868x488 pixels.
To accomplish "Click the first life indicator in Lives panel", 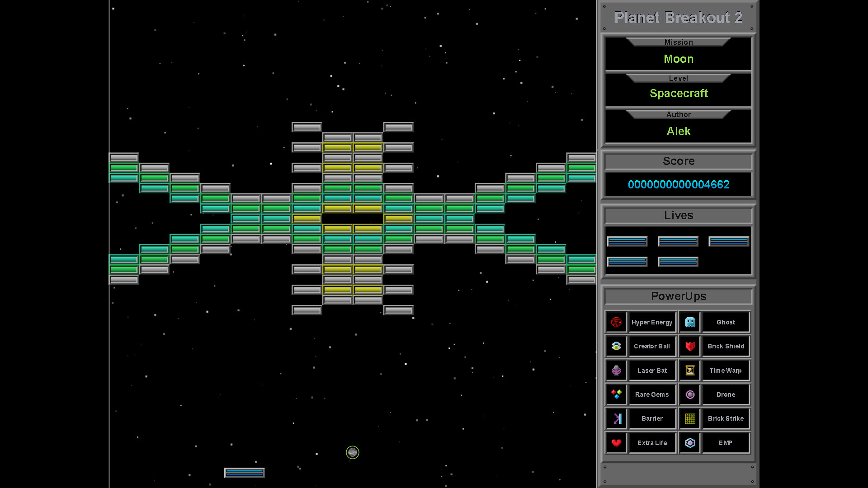I will tap(627, 241).
